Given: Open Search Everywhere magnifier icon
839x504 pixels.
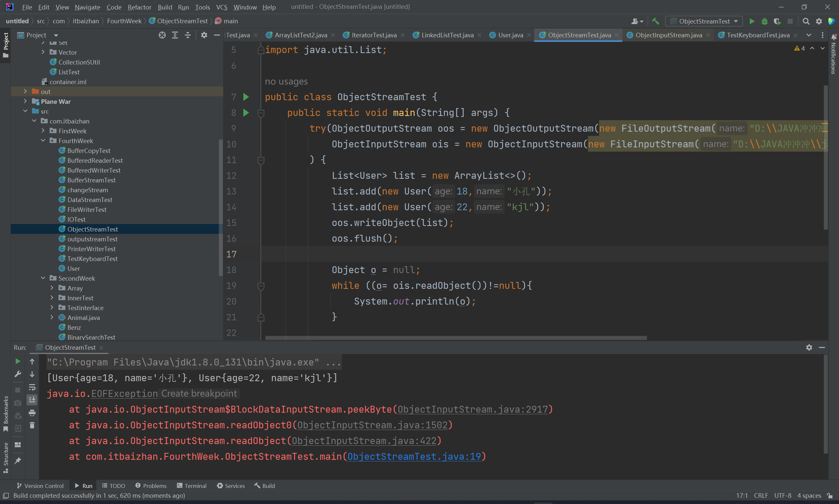Looking at the screenshot, I should pyautogui.click(x=806, y=21).
